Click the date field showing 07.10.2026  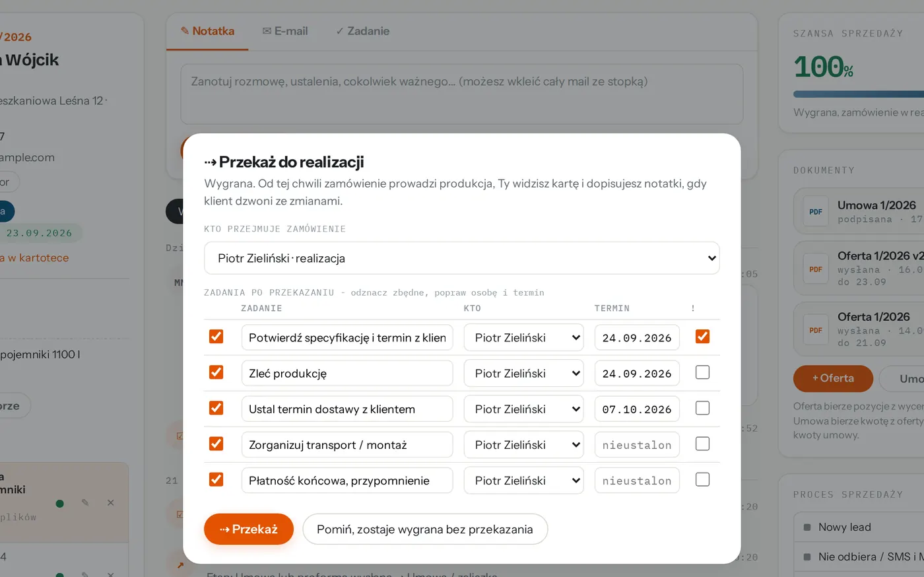(x=637, y=409)
